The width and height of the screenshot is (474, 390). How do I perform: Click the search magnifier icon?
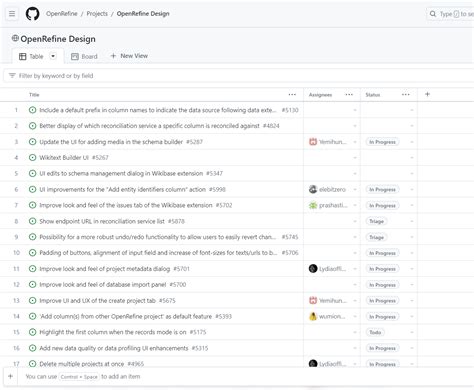433,14
